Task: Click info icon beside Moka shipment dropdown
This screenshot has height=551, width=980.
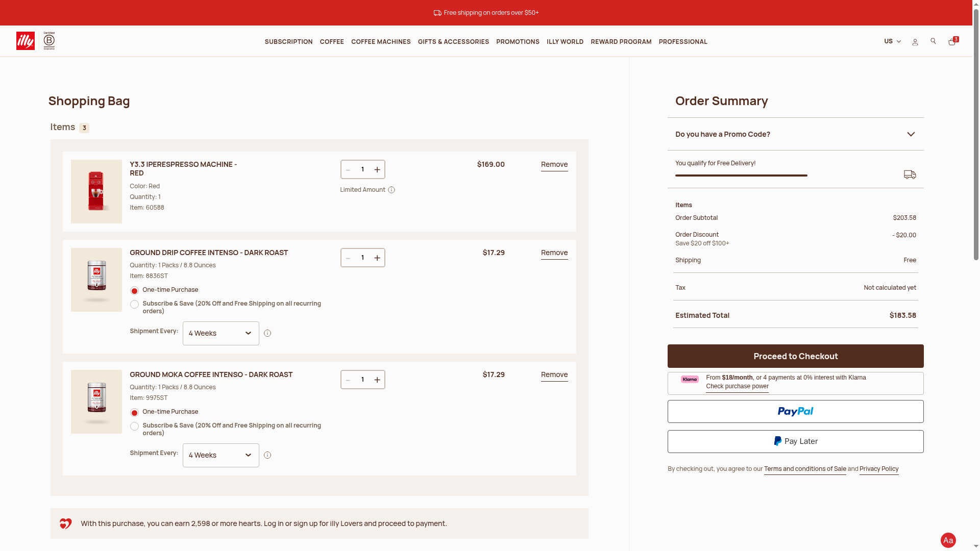Action: coord(267,455)
